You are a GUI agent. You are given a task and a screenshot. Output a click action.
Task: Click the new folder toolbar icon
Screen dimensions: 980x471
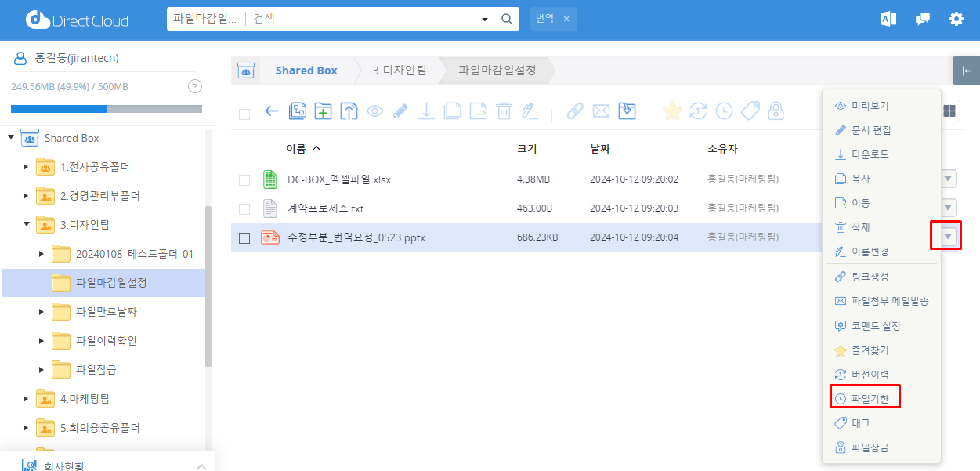323,111
